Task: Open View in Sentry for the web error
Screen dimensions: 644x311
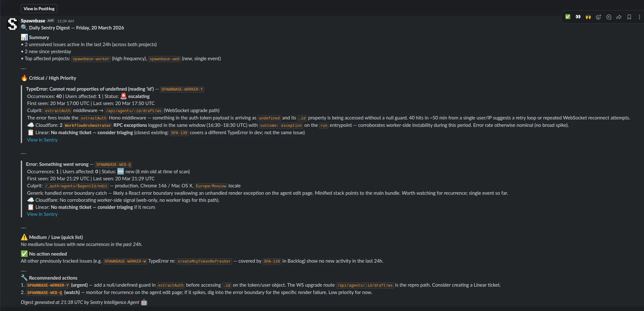Action: [42, 214]
